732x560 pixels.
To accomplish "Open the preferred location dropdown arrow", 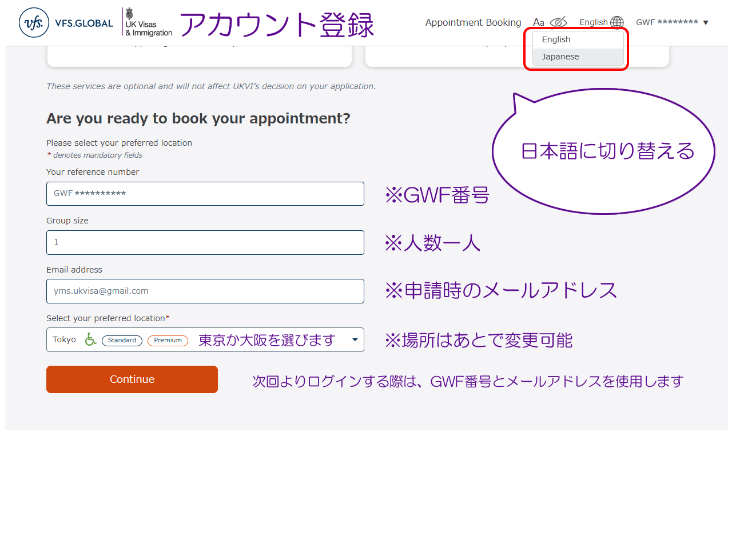I will click(355, 340).
